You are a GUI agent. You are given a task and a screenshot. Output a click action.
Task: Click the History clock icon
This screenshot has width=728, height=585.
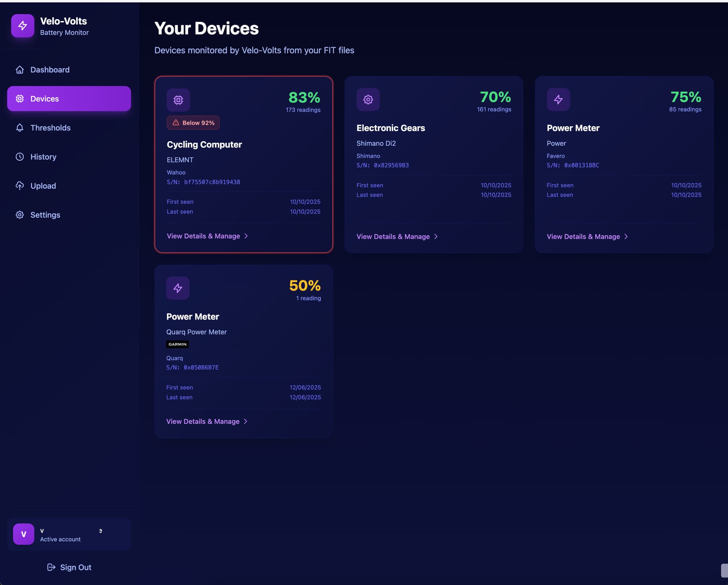[x=20, y=157]
